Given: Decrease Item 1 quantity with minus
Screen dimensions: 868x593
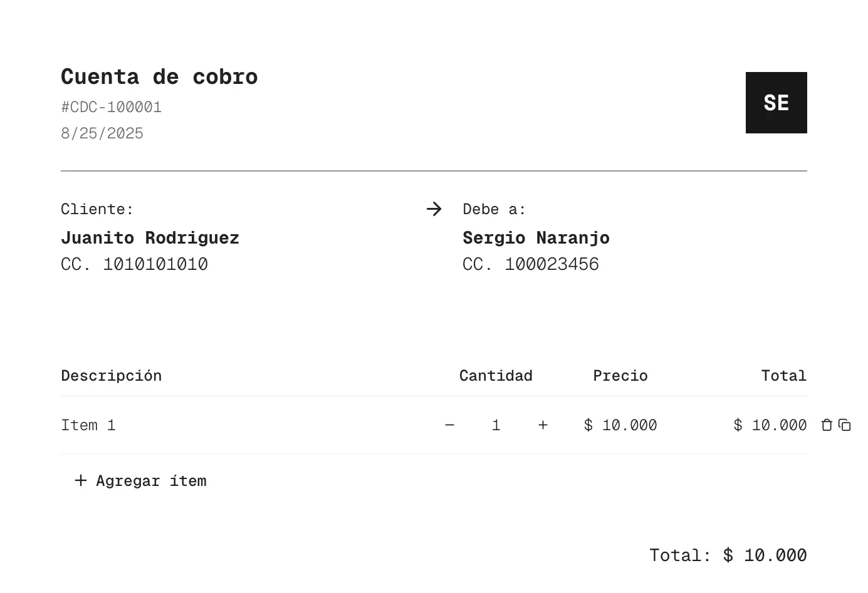Looking at the screenshot, I should point(449,425).
